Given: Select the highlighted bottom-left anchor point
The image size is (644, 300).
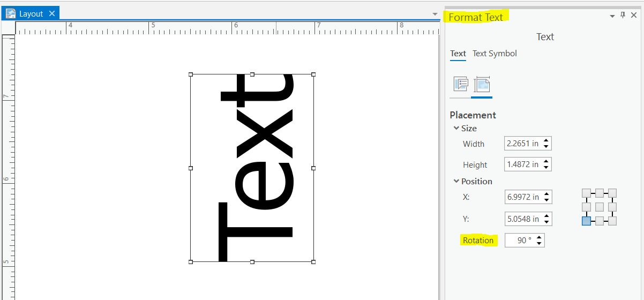Looking at the screenshot, I should coord(586,221).
